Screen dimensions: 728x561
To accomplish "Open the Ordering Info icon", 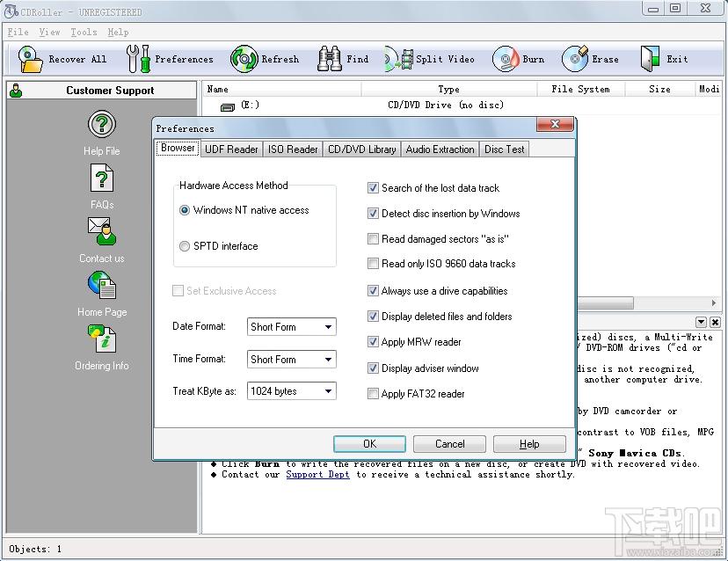I will 102,338.
